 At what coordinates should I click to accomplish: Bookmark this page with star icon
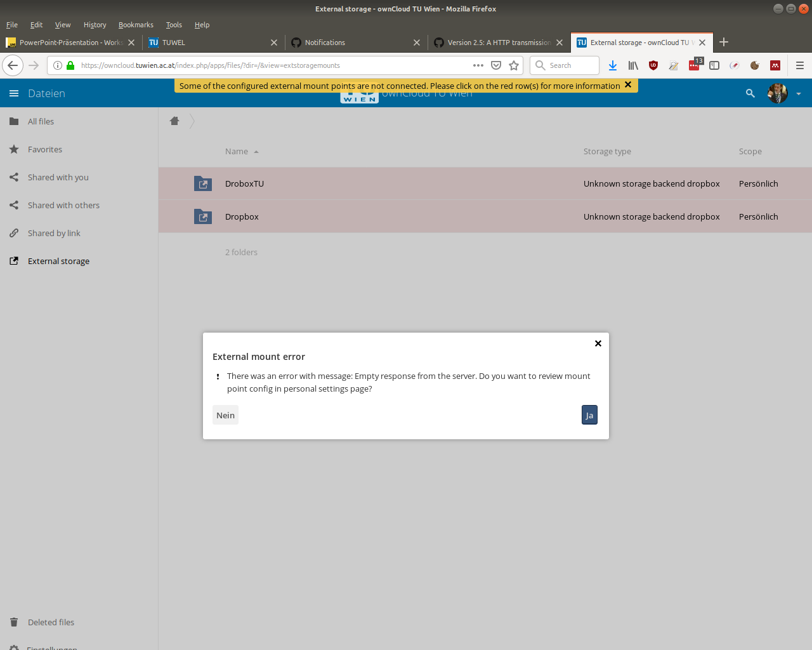(514, 65)
